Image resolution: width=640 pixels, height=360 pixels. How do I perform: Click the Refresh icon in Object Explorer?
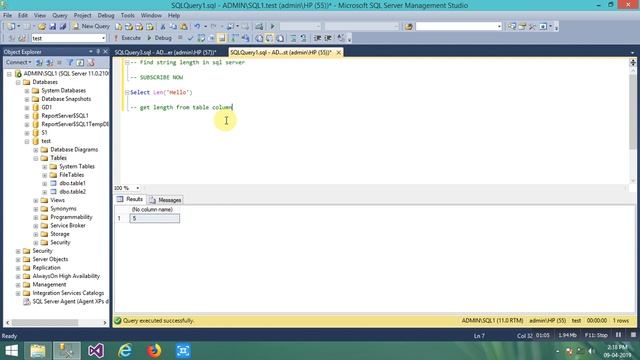click(x=80, y=62)
